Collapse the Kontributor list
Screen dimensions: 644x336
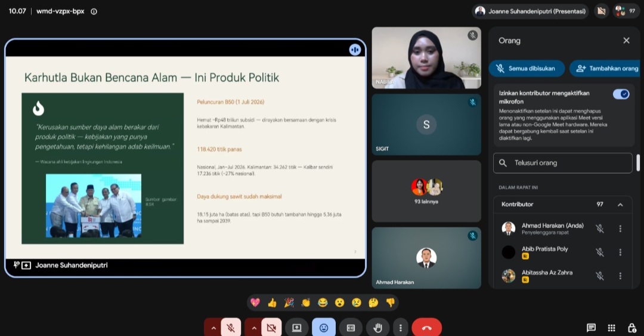pos(620,204)
